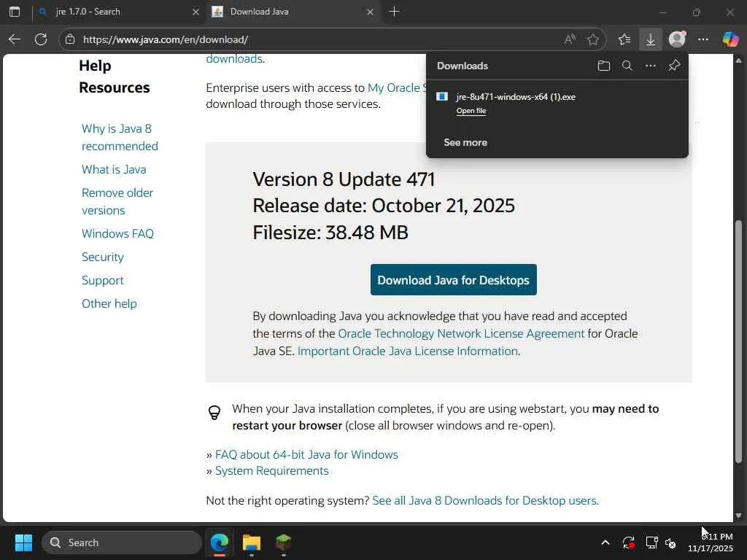The image size is (747, 560).
Task: Open the tab actions menu icon
Action: (x=15, y=12)
